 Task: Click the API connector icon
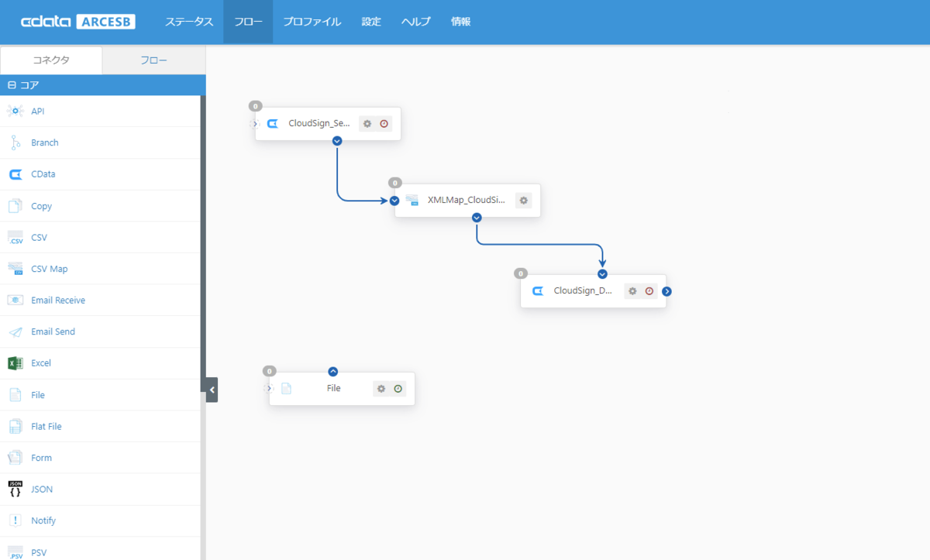(x=15, y=112)
